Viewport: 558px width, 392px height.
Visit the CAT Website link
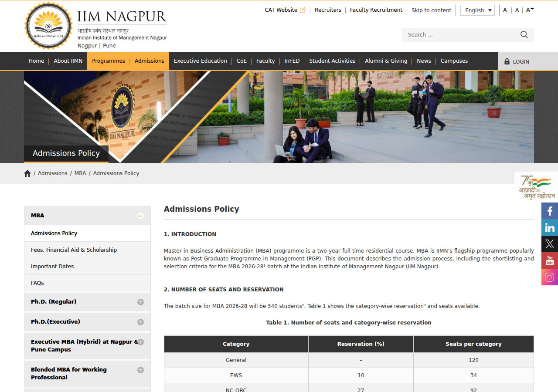[285, 10]
